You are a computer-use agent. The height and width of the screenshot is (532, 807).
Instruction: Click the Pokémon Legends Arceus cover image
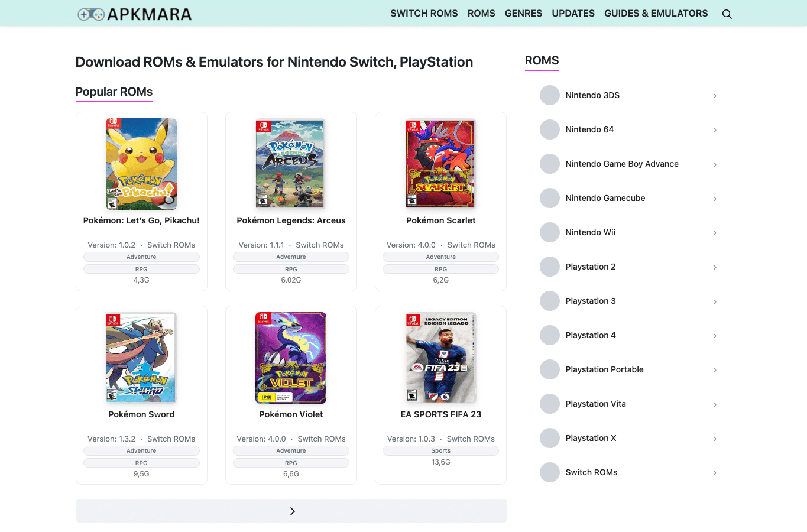(290, 164)
